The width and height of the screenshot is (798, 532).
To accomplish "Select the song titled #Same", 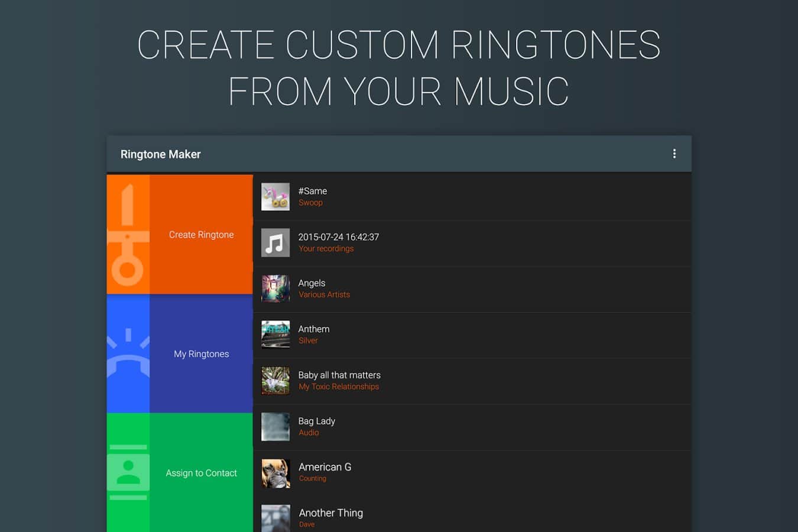I will coord(313,191).
